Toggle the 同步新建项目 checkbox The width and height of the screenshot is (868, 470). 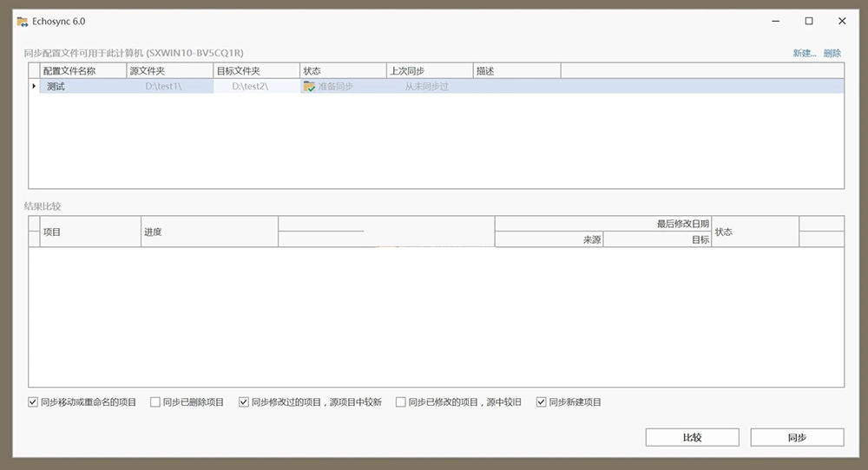click(542, 402)
